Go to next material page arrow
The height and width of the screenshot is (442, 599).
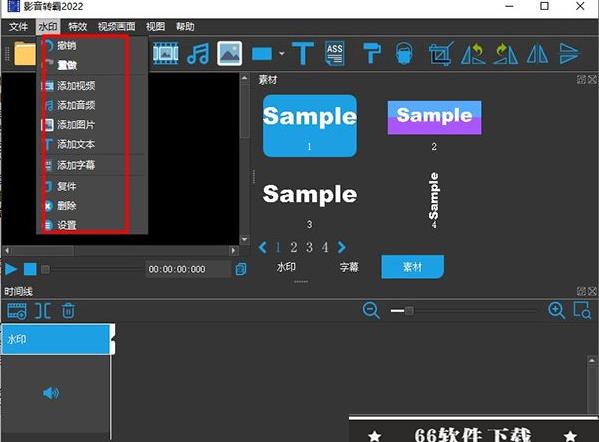click(342, 248)
